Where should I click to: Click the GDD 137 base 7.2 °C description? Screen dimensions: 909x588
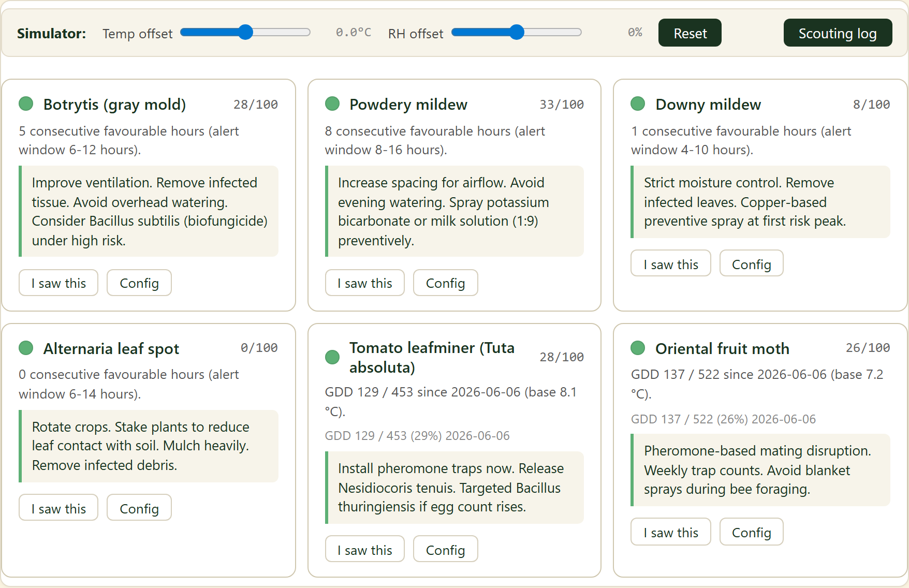(757, 384)
